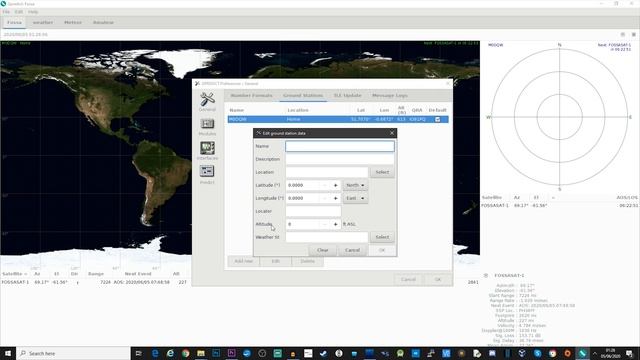Image resolution: width=640 pixels, height=360 pixels.
Task: Open File Explorer from the taskbar
Action: pos(201,353)
